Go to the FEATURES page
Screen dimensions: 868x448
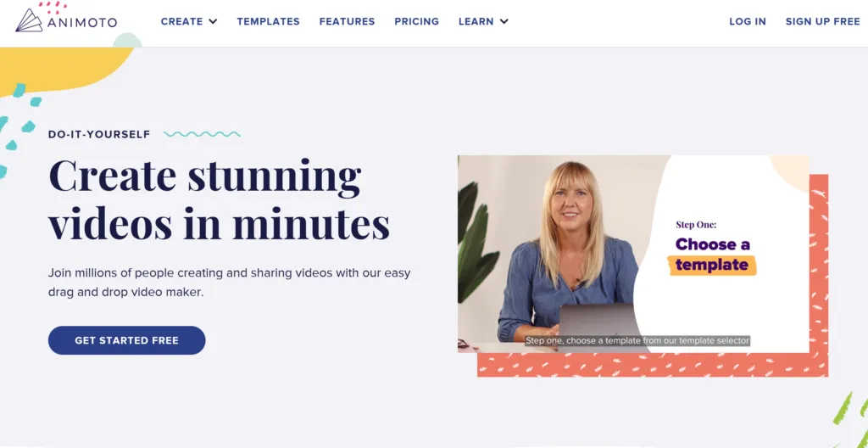point(347,21)
